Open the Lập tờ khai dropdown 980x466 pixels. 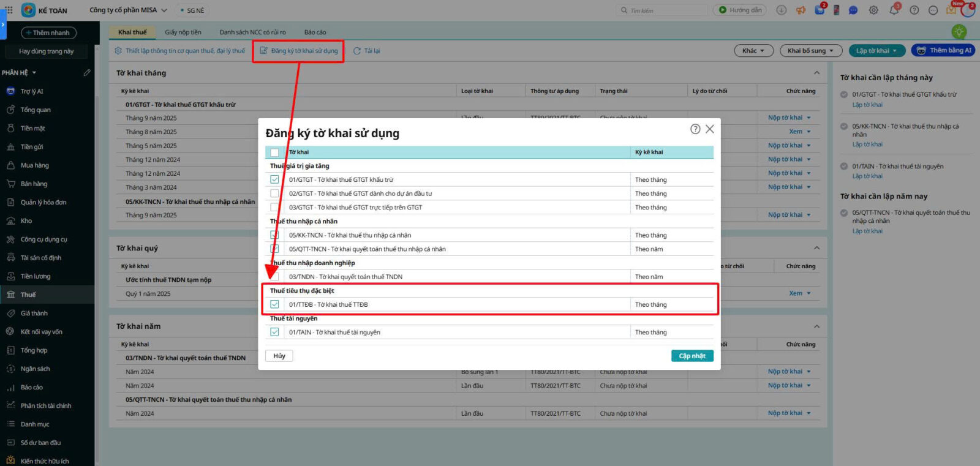(x=876, y=51)
